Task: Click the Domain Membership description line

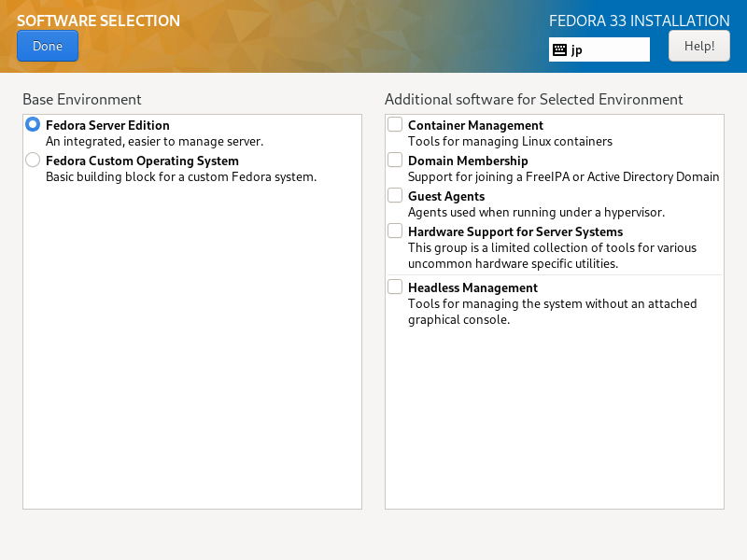Action: 564,176
